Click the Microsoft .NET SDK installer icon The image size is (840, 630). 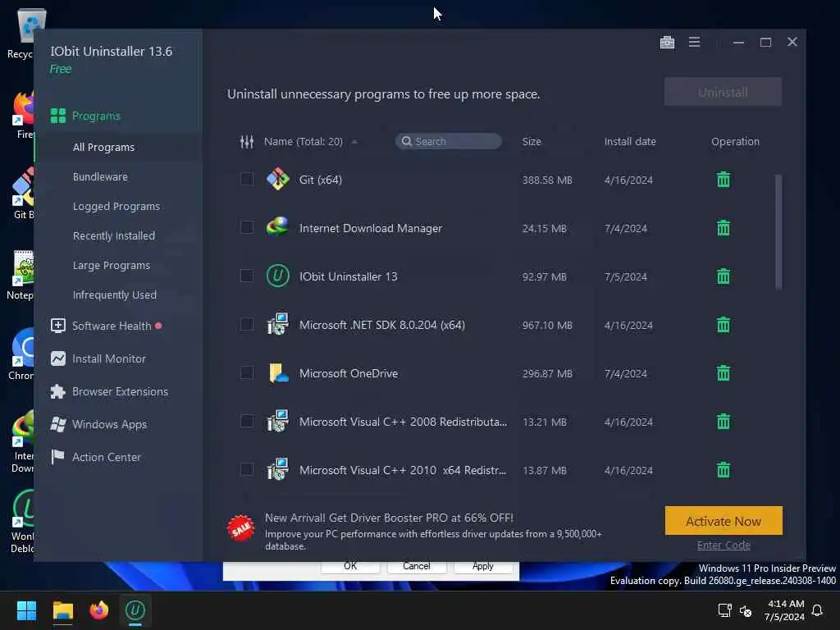coord(277,325)
